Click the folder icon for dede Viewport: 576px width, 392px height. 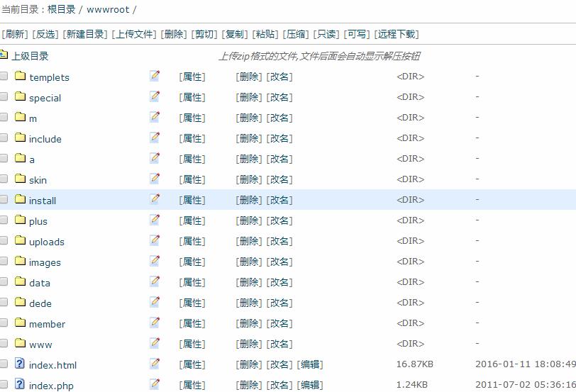tap(20, 303)
